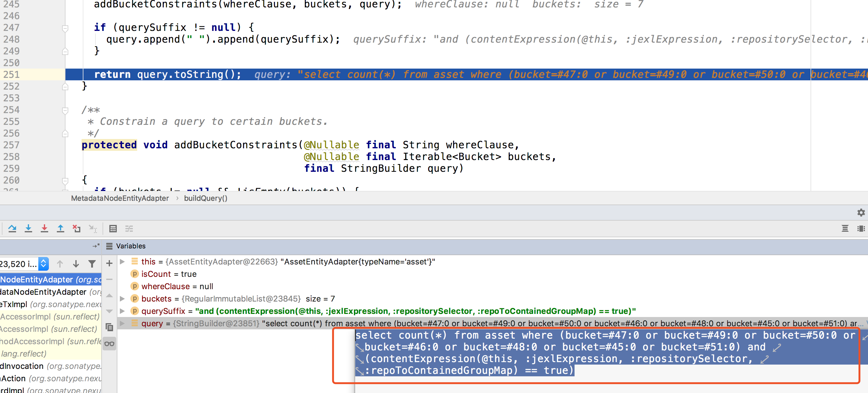The height and width of the screenshot is (393, 868).
Task: Open debugger settings gear icon
Action: click(861, 212)
